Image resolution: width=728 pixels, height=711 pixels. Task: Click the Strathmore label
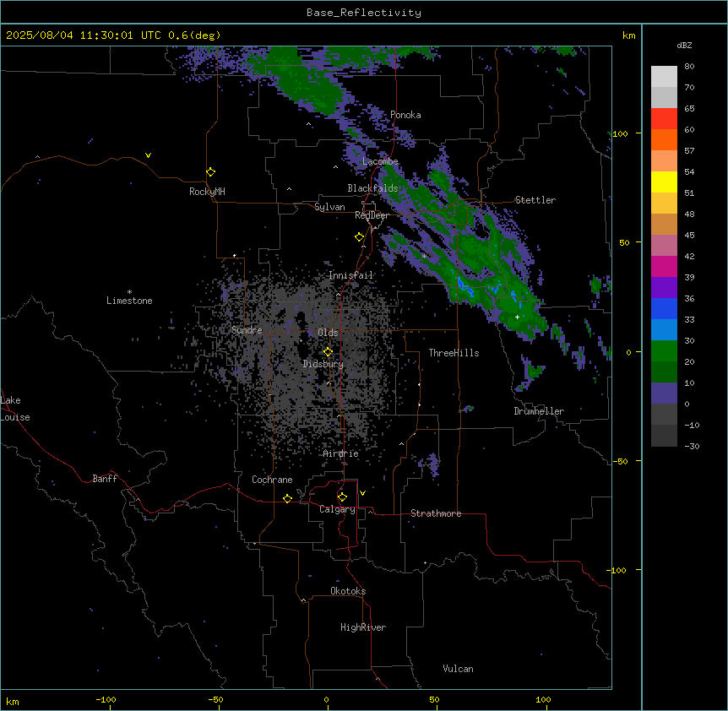(436, 513)
